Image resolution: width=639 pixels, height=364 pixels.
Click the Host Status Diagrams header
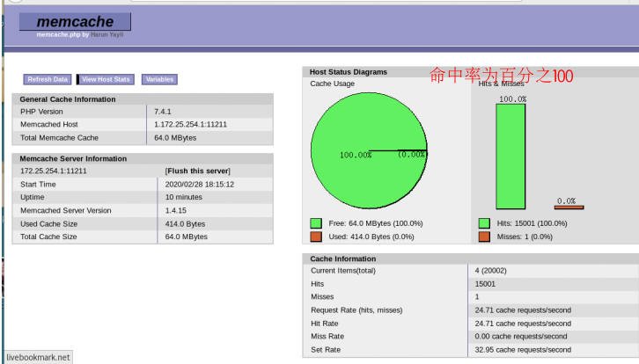(349, 72)
